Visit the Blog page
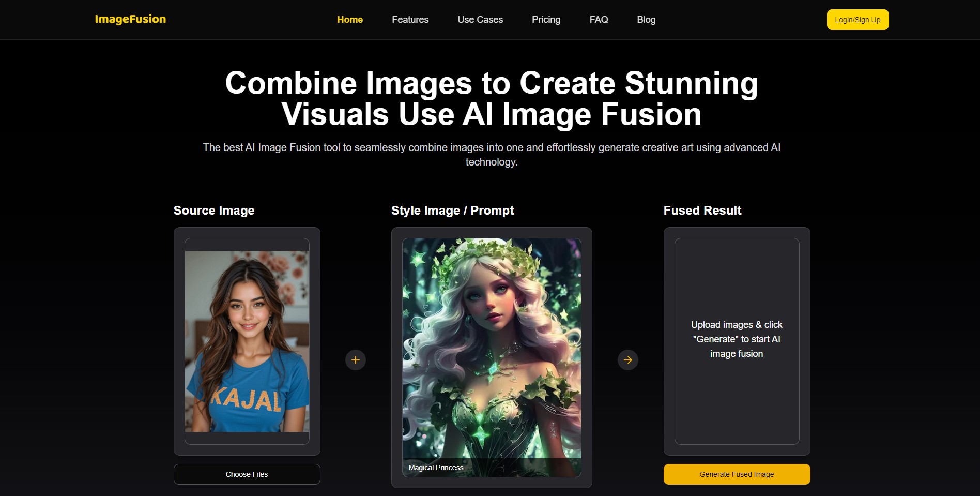 point(646,20)
